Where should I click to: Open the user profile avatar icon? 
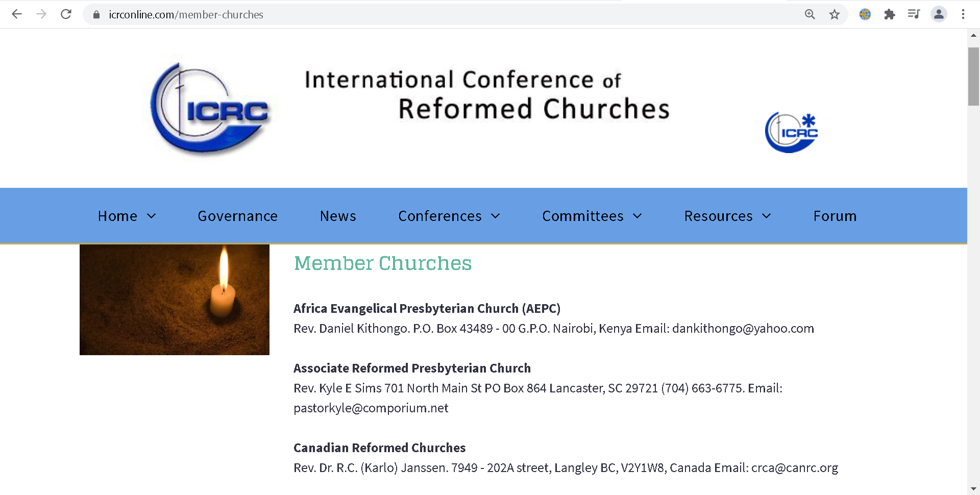click(x=939, y=14)
